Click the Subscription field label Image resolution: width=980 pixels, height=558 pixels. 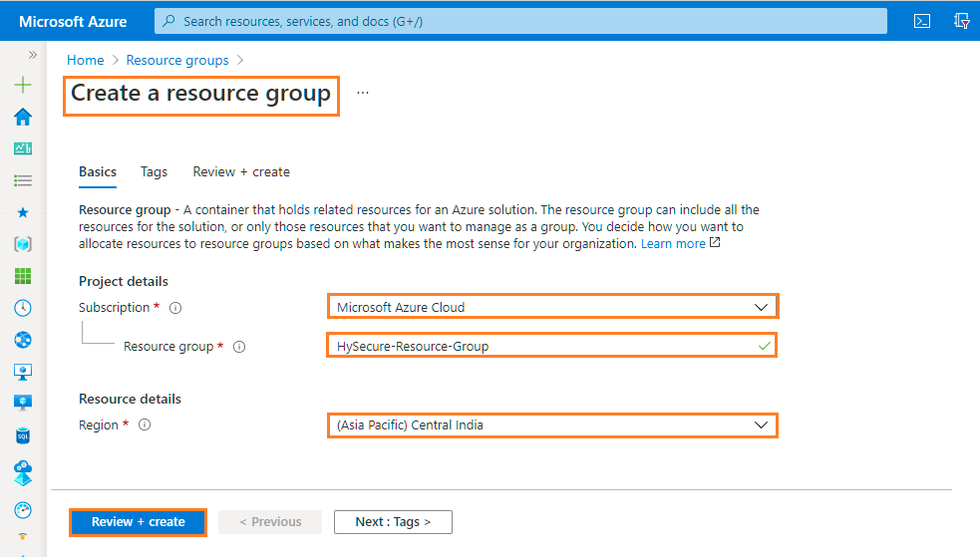[115, 308]
